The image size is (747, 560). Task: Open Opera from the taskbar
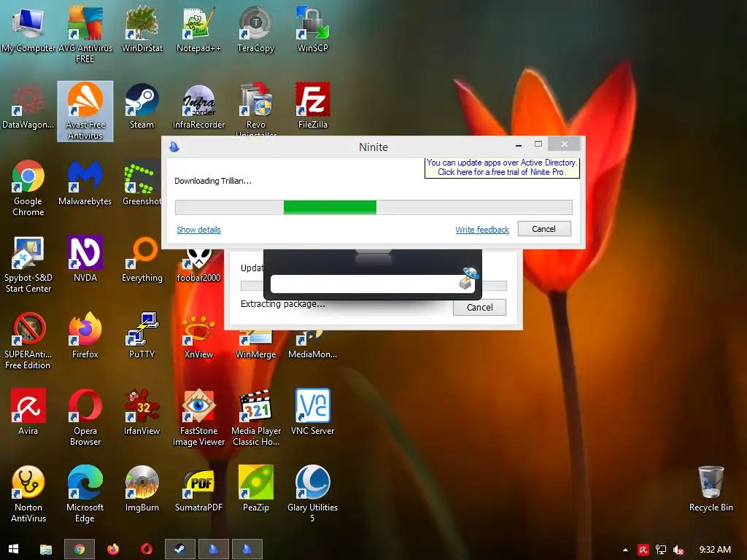tap(146, 549)
